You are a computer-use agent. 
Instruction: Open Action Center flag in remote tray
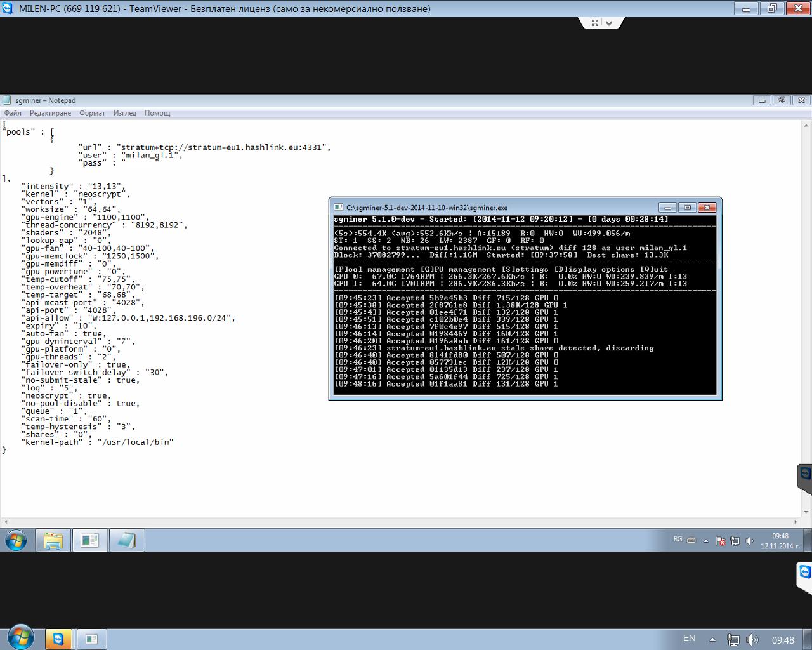click(x=721, y=541)
